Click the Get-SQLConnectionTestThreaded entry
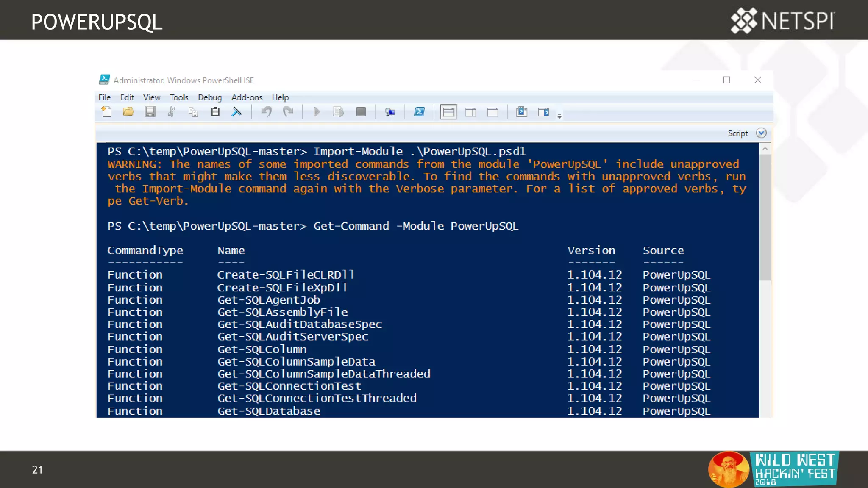 317,398
